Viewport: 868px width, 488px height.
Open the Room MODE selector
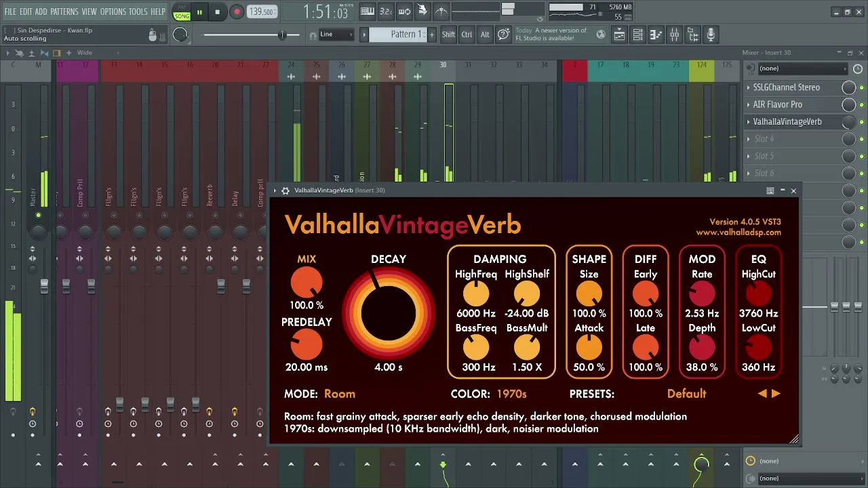coord(340,394)
